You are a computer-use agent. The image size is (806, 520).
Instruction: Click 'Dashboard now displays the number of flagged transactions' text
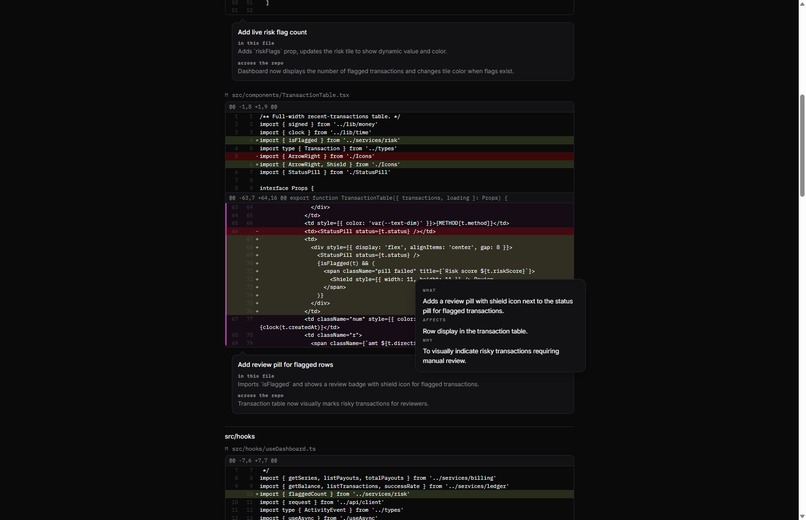pos(375,71)
